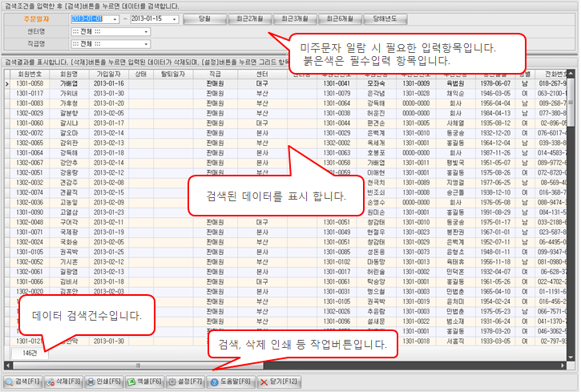
Task: Click the name 육범원 in first row
Action: tap(455, 84)
